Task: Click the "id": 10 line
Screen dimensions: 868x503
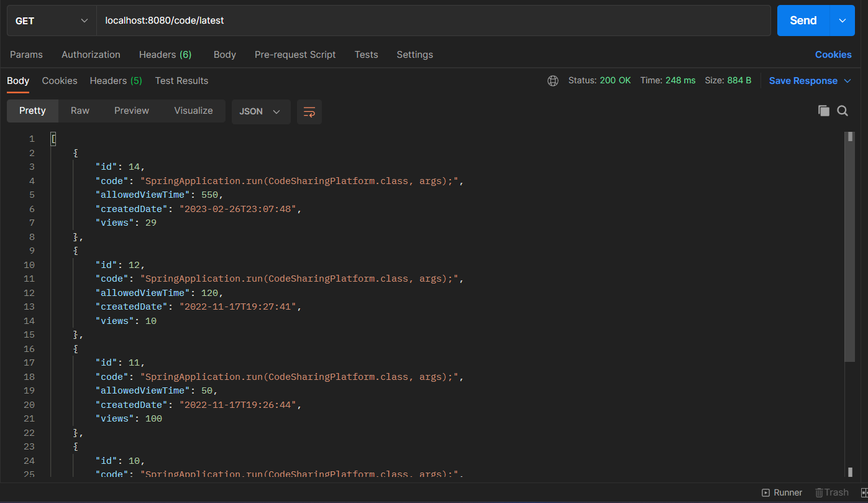Action: pyautogui.click(x=120, y=461)
